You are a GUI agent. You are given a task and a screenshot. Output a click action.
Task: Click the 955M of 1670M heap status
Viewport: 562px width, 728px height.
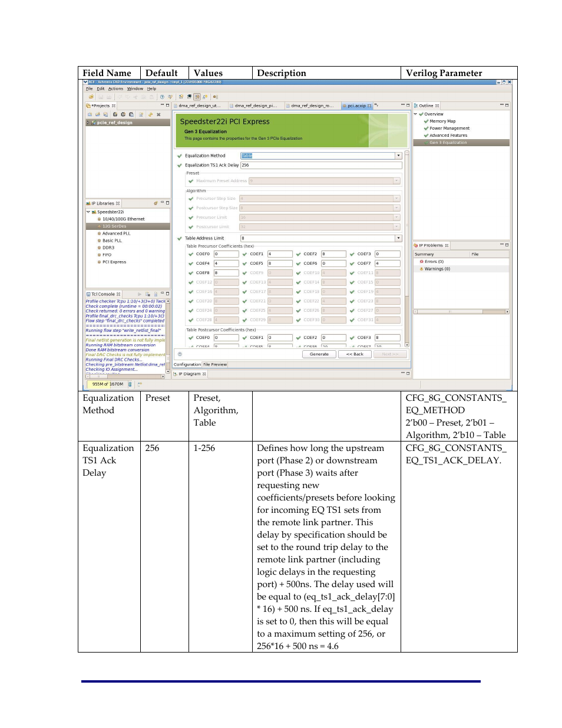pos(107,384)
